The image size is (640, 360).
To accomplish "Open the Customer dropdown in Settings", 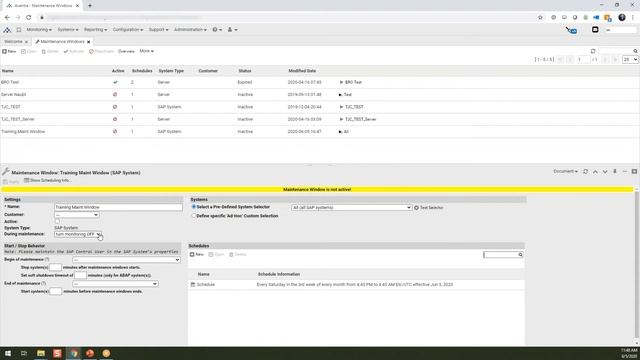I will point(77,215).
